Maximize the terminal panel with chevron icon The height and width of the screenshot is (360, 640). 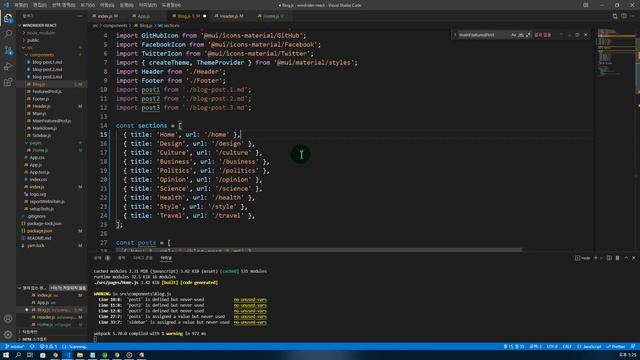click(626, 258)
